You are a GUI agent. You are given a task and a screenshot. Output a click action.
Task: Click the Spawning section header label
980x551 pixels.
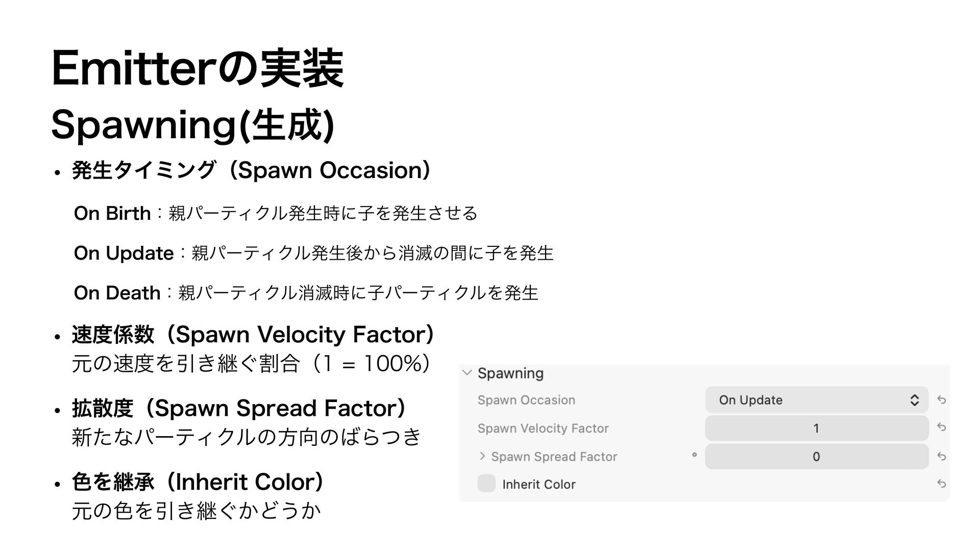tap(510, 373)
